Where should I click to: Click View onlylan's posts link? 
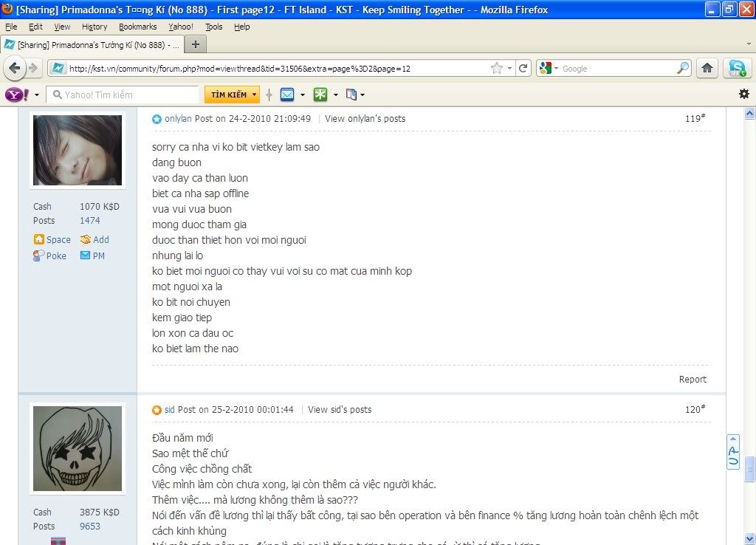pos(365,119)
